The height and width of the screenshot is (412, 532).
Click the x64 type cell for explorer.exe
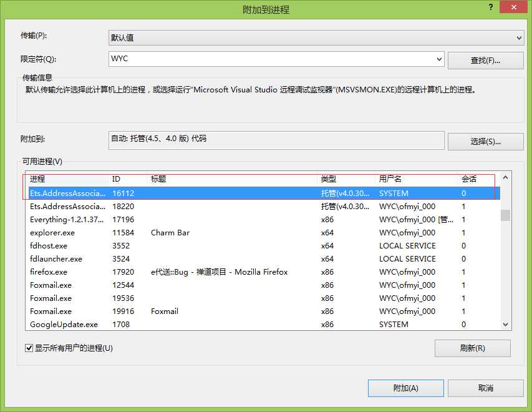[x=327, y=233]
